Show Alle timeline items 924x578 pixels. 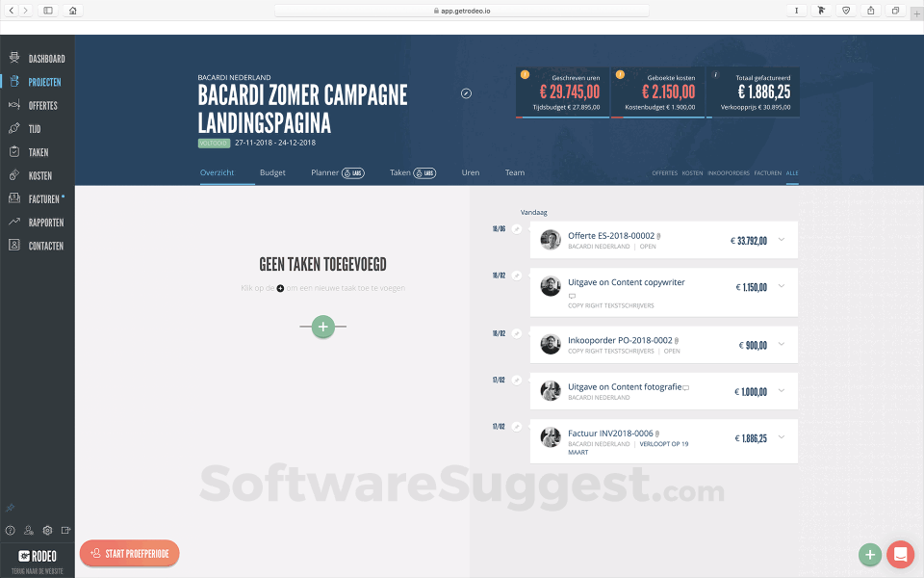tap(792, 173)
